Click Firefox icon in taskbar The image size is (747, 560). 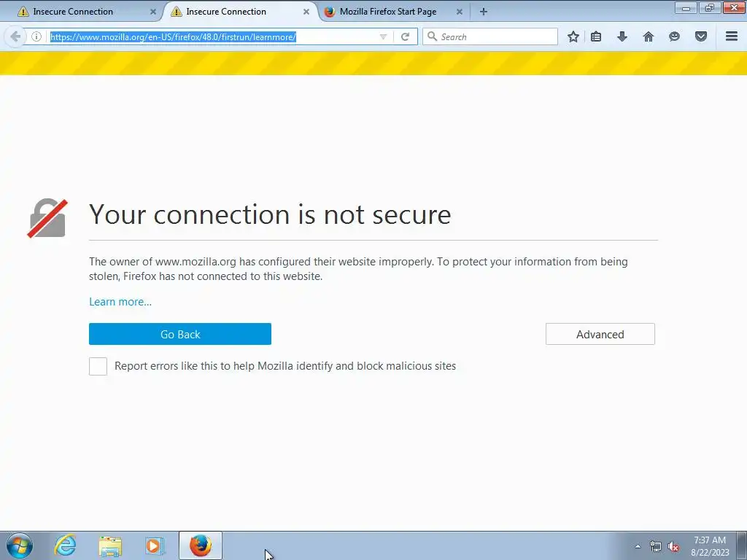point(201,545)
